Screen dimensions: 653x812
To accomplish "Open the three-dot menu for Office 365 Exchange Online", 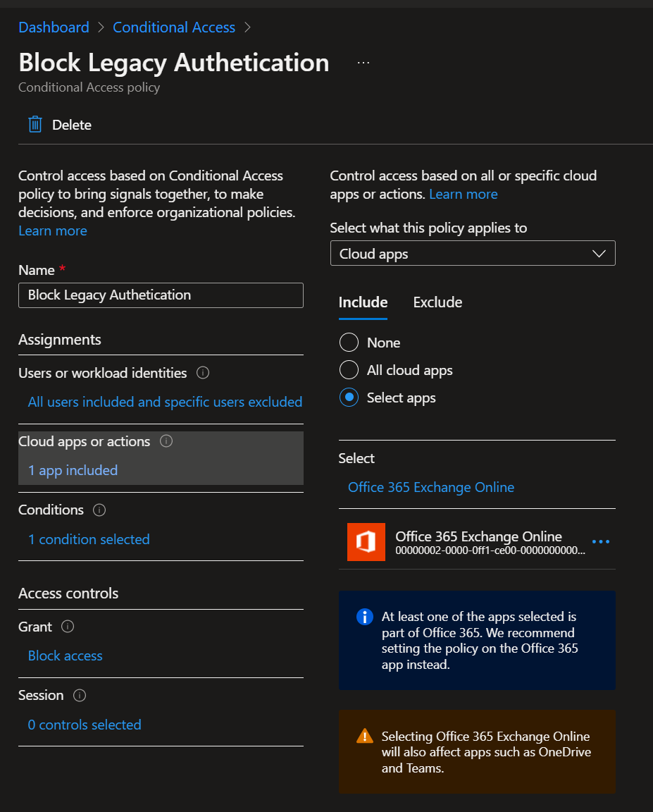I will [x=601, y=541].
